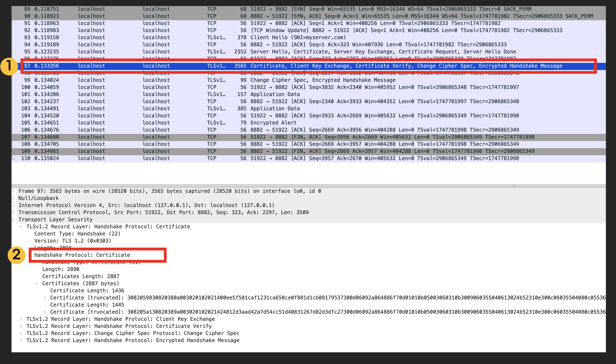Expand the Change Cipher Spec record layer
The height and width of the screenshot is (364, 616).
point(21,333)
